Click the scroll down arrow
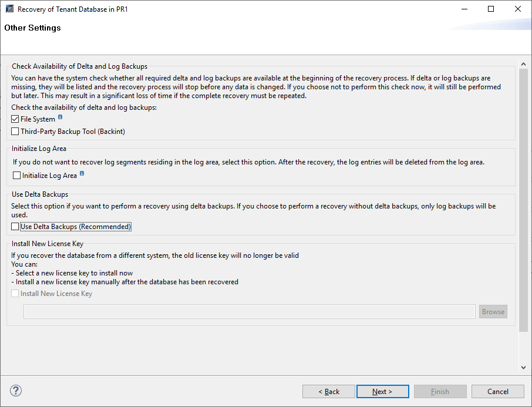The image size is (532, 407). [524, 368]
